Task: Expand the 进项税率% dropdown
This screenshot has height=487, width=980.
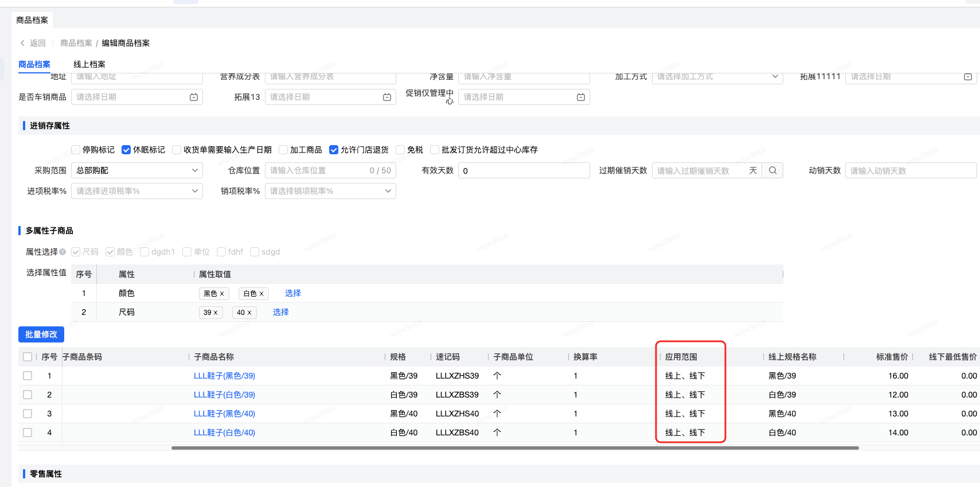Action: coord(136,191)
